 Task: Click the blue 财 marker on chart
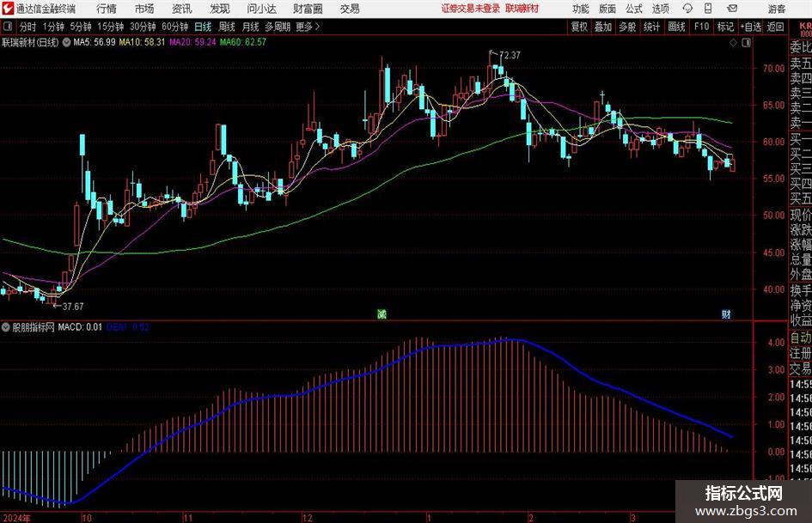727,313
